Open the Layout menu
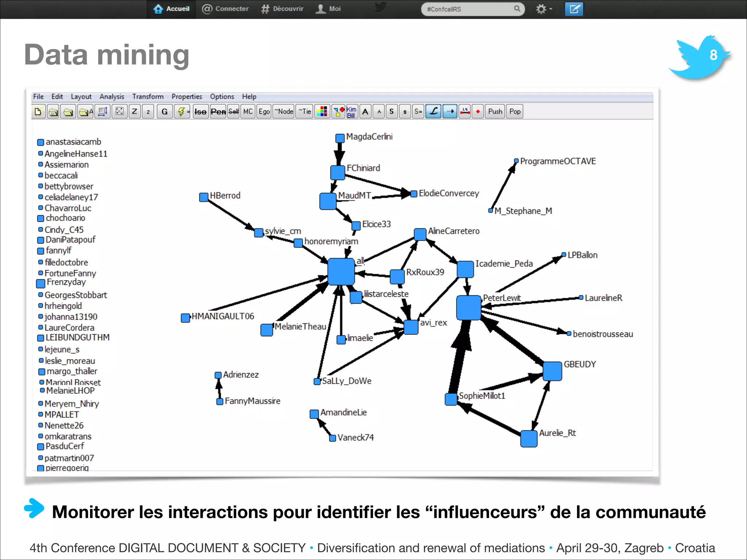 [x=81, y=97]
